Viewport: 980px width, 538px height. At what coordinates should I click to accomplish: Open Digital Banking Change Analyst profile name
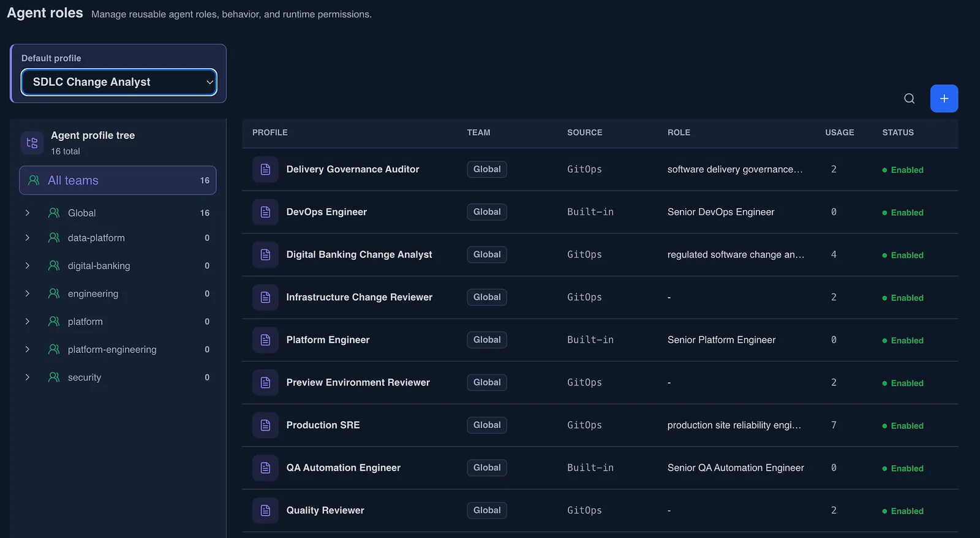click(359, 254)
